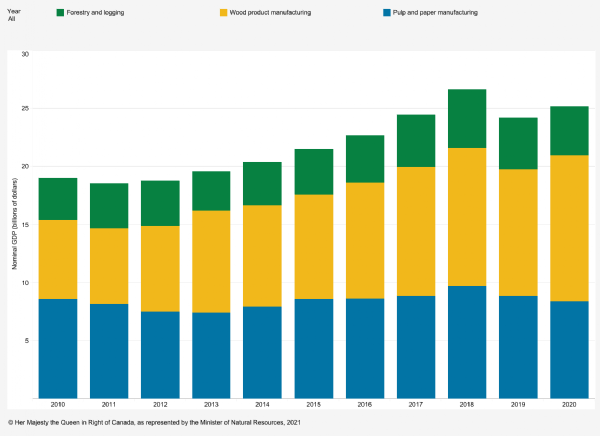Toggle the Wood product manufacturing legend label
Screen dimensions: 600x436
(272, 13)
